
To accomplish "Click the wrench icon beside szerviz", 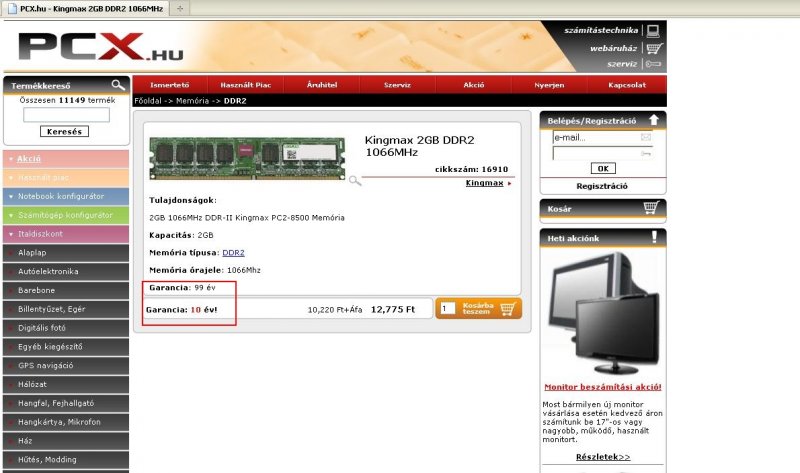I will pos(653,64).
